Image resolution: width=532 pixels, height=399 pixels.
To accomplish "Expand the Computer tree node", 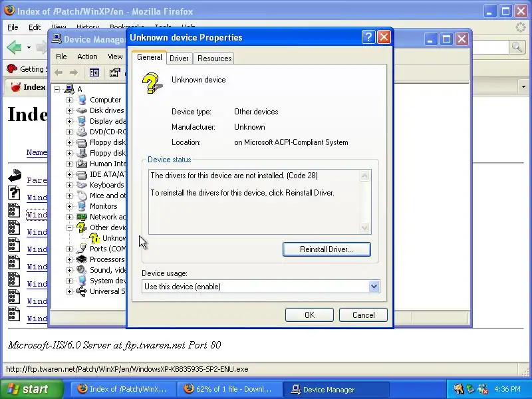I will tap(70, 100).
